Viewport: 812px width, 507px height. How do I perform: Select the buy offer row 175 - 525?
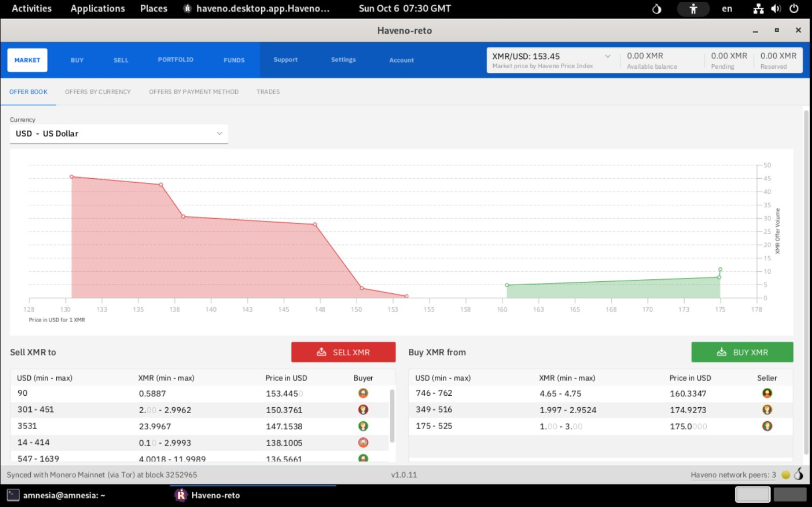(x=601, y=426)
